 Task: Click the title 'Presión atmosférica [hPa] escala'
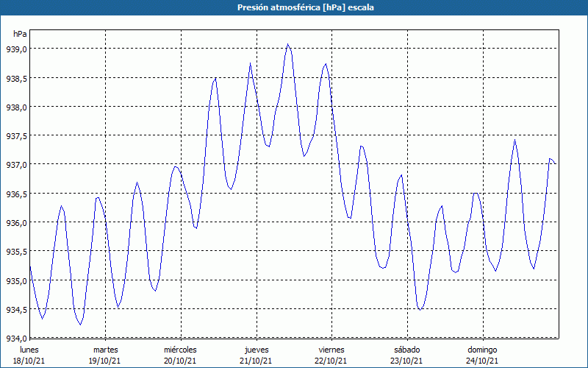click(x=306, y=7)
